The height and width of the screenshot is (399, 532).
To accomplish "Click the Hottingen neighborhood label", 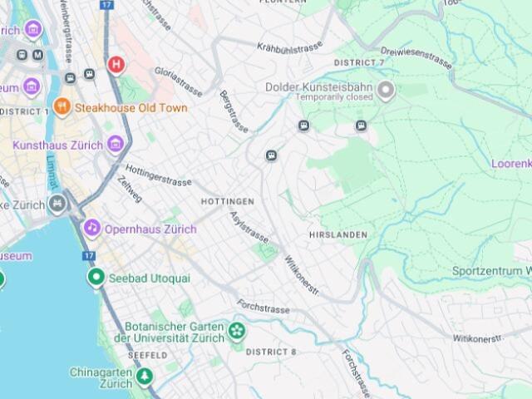I will [x=228, y=201].
